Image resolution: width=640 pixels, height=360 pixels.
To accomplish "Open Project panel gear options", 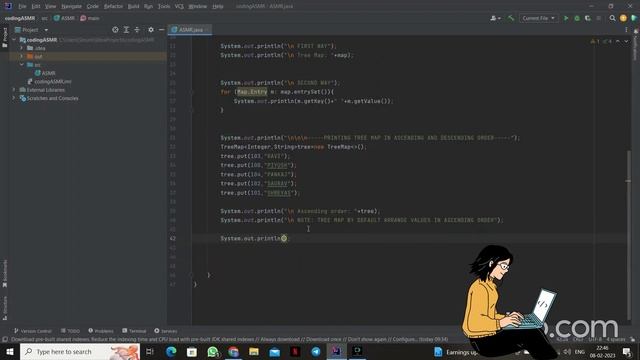I will click(151, 30).
